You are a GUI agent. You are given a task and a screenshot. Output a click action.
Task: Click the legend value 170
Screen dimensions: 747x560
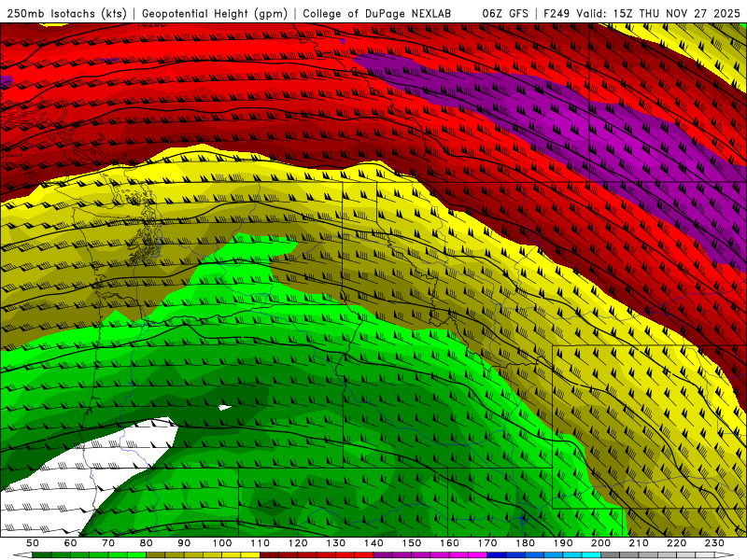coord(487,543)
